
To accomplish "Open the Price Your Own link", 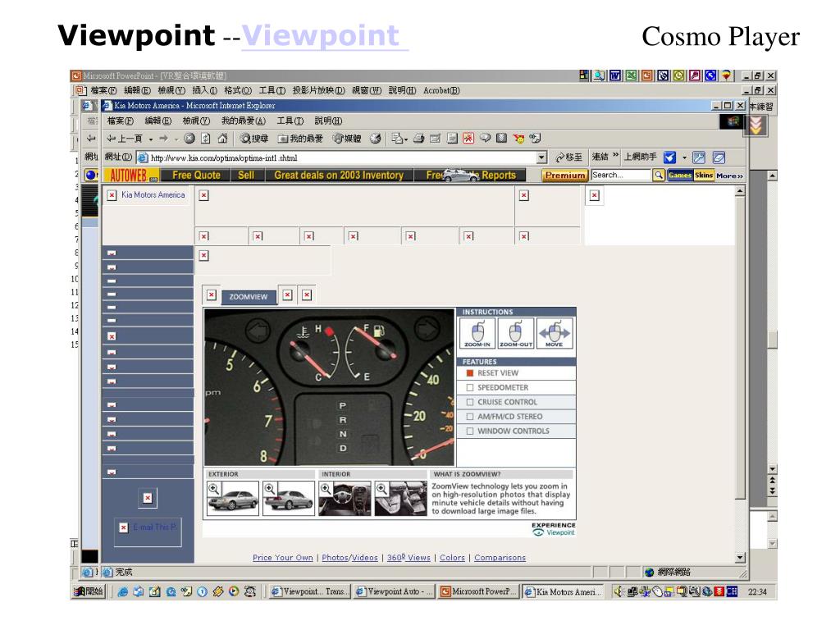I will (283, 558).
